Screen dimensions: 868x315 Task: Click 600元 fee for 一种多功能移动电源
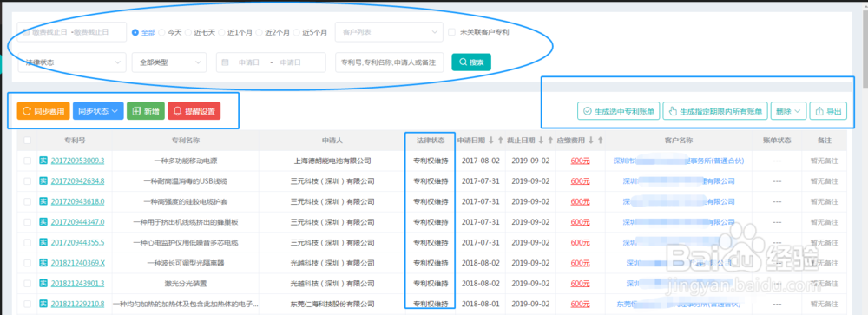[580, 161]
